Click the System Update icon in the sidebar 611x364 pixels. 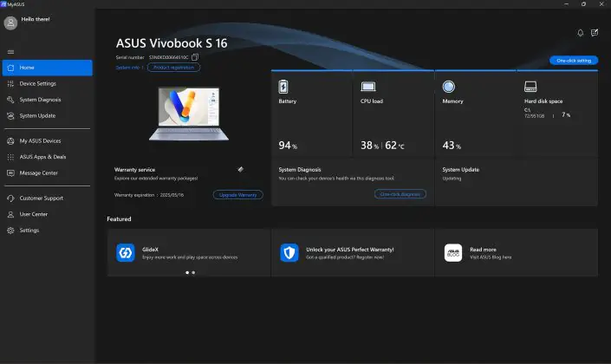(10, 116)
